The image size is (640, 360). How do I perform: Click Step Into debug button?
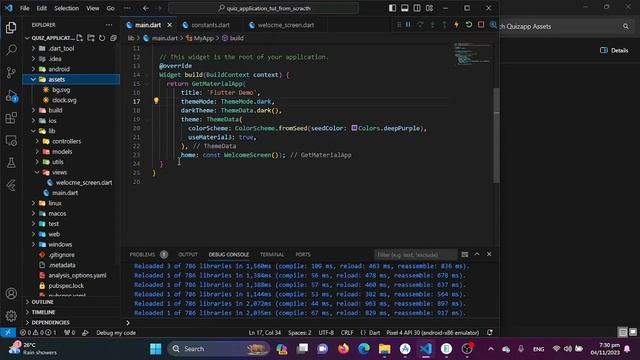[x=432, y=25]
